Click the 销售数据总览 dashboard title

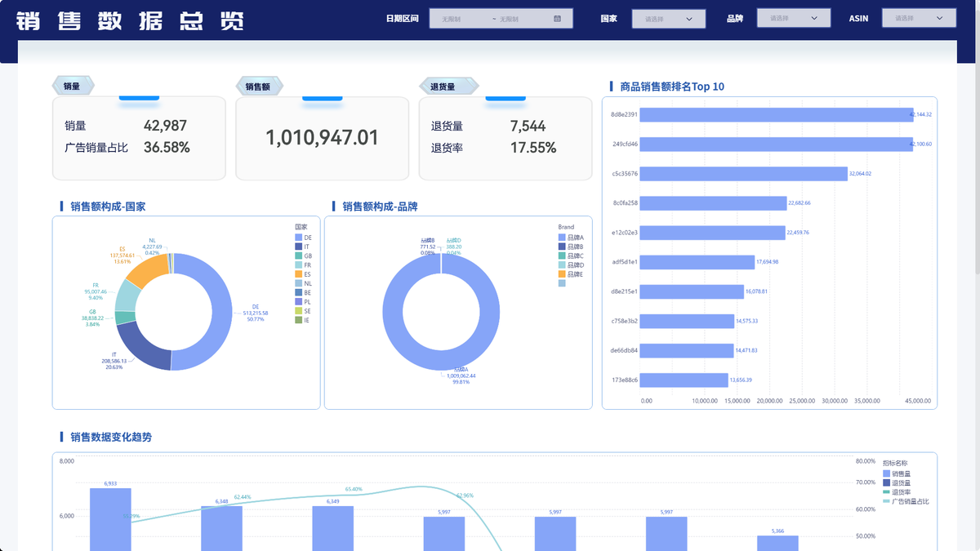129,20
